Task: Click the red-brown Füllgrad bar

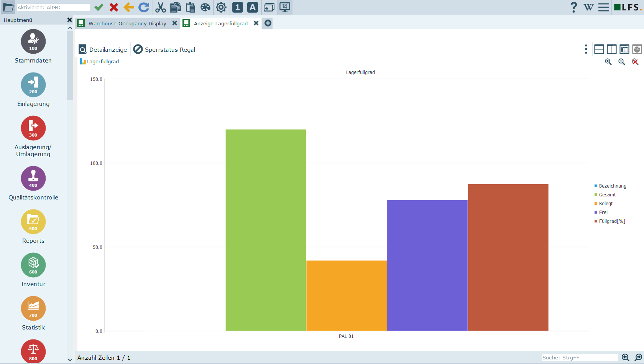Action: pos(508,257)
